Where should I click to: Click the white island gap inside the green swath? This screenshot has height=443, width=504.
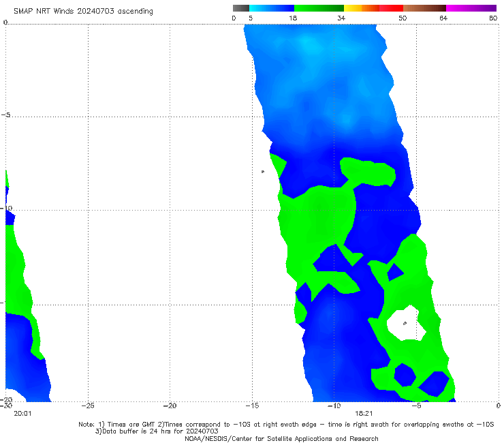click(x=406, y=323)
